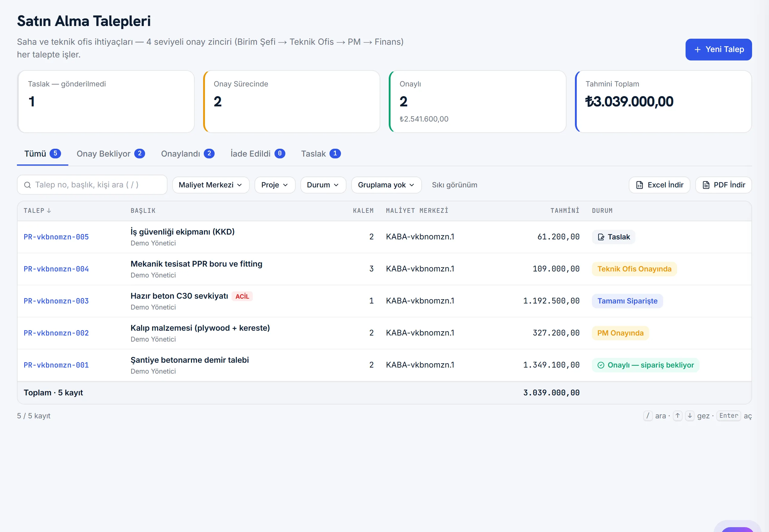
Task: Click title Şantiye betonarme demir talebi
Action: tap(189, 360)
